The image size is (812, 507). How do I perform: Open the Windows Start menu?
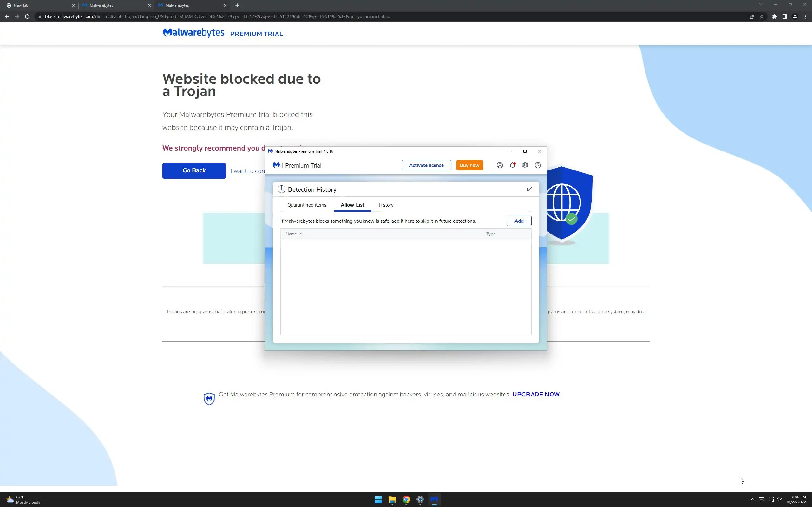point(378,499)
